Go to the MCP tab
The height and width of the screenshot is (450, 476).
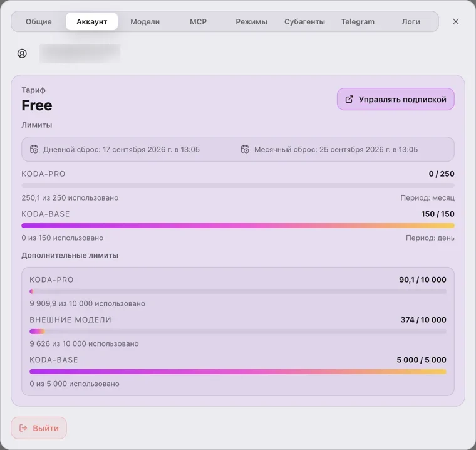[x=199, y=21]
